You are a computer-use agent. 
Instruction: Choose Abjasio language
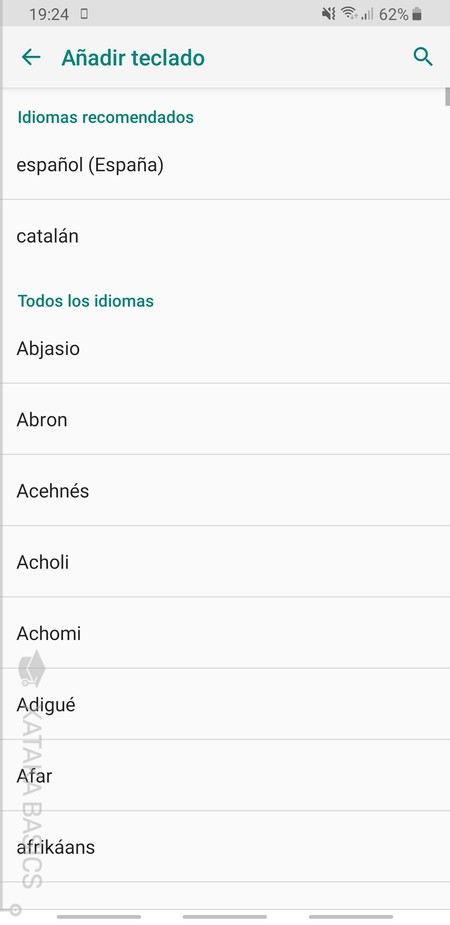point(225,348)
